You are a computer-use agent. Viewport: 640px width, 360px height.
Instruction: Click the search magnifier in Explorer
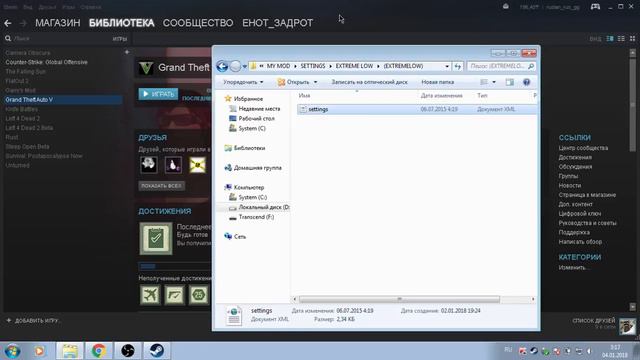531,66
